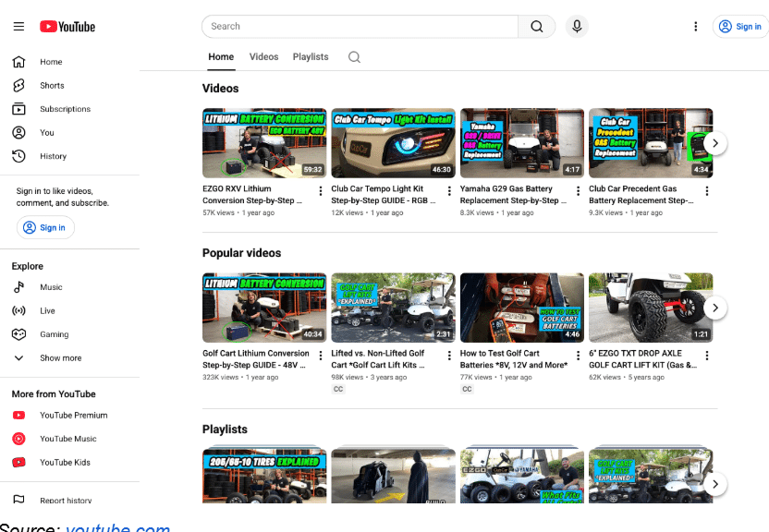Play the 4:17 Yamaha battery thumbnail
This screenshot has height=532, width=769.
point(522,143)
